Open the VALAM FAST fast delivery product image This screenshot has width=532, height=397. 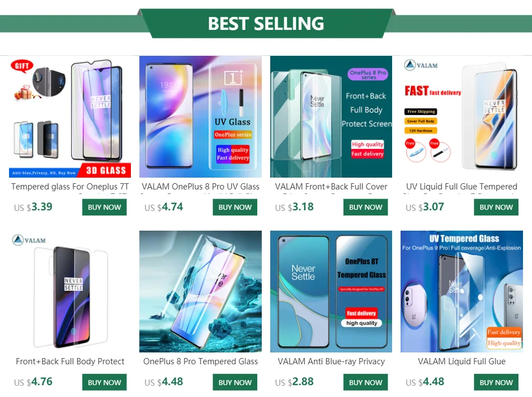(462, 117)
